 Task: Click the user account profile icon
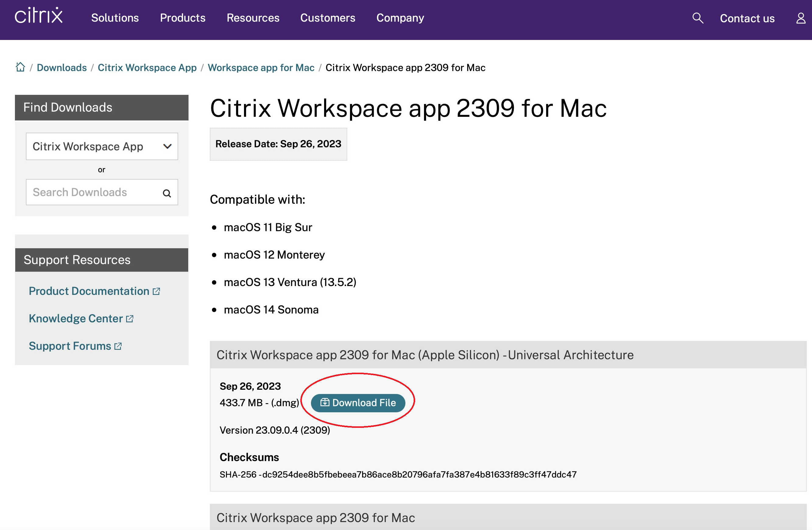click(x=801, y=18)
